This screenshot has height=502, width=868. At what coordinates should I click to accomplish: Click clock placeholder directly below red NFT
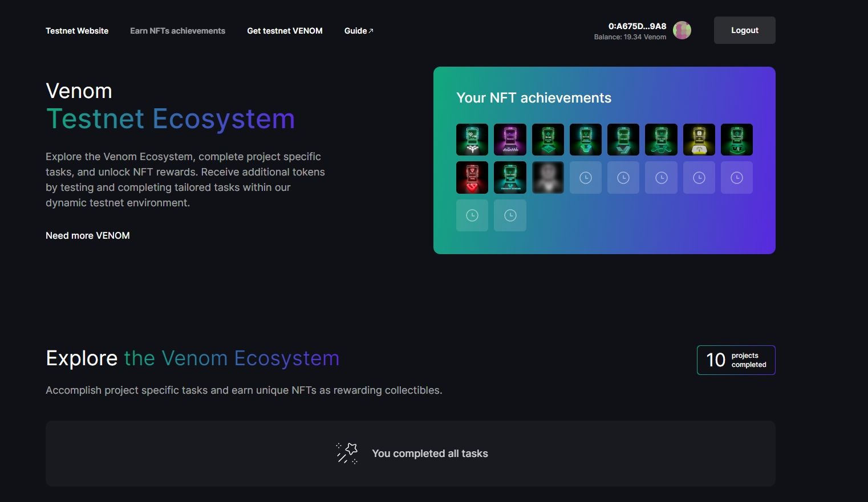click(472, 215)
